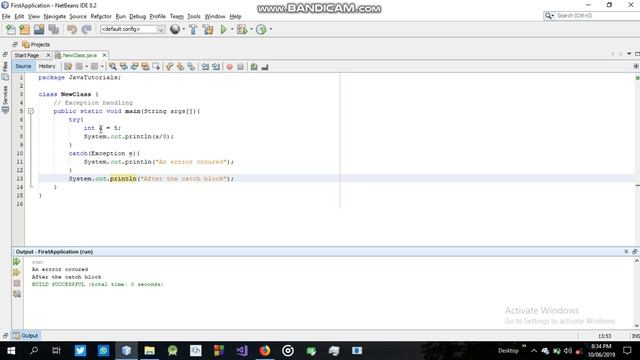Click the Twitter taskbar icon

(80, 351)
